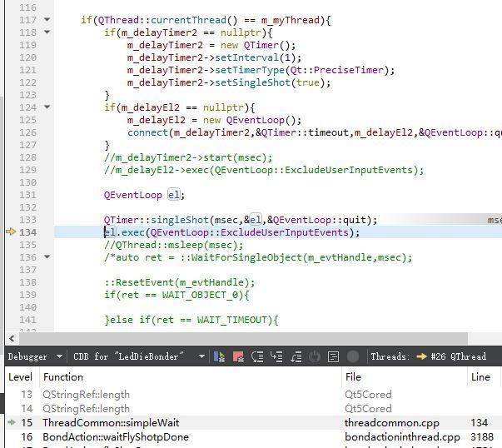Click the Restart debugging power icon
Screen dimensions: 502x448
click(315, 356)
